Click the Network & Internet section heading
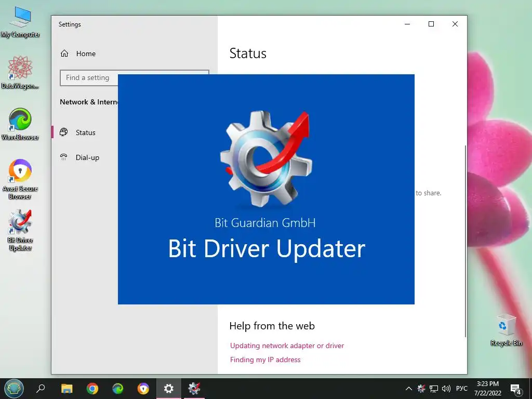The width and height of the screenshot is (532, 399). (x=89, y=102)
